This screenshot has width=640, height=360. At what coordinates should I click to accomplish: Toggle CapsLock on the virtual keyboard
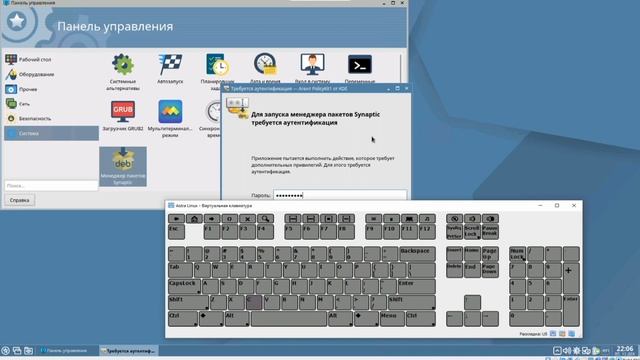184,287
